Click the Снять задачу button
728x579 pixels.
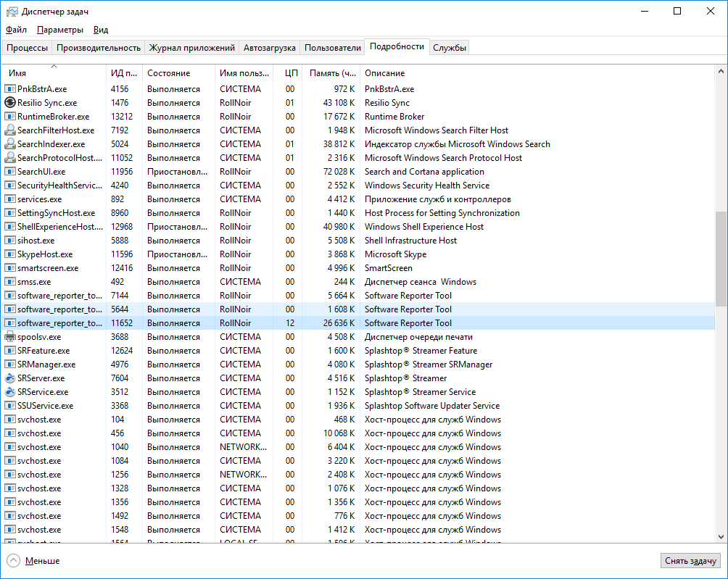[690, 561]
